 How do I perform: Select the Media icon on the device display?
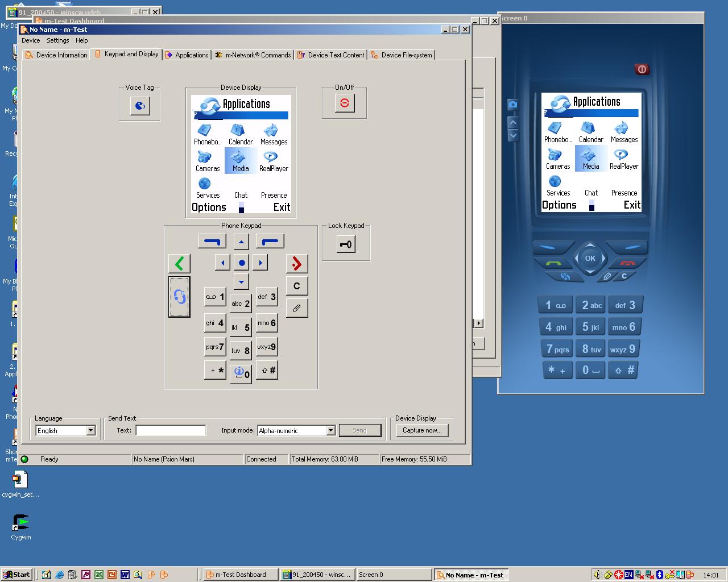pos(240,159)
